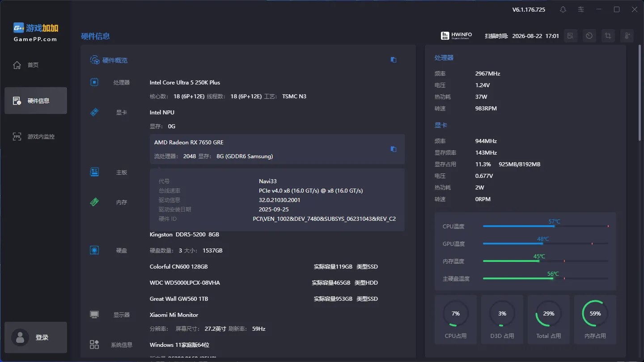The width and height of the screenshot is (644, 362).
Task: Click the GPU fan speed value 0RPM
Action: click(x=483, y=199)
